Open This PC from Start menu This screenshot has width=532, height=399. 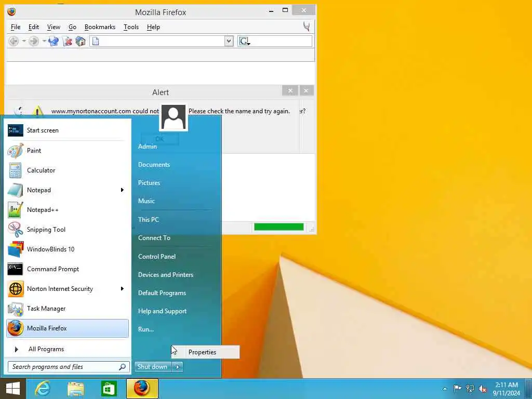148,220
